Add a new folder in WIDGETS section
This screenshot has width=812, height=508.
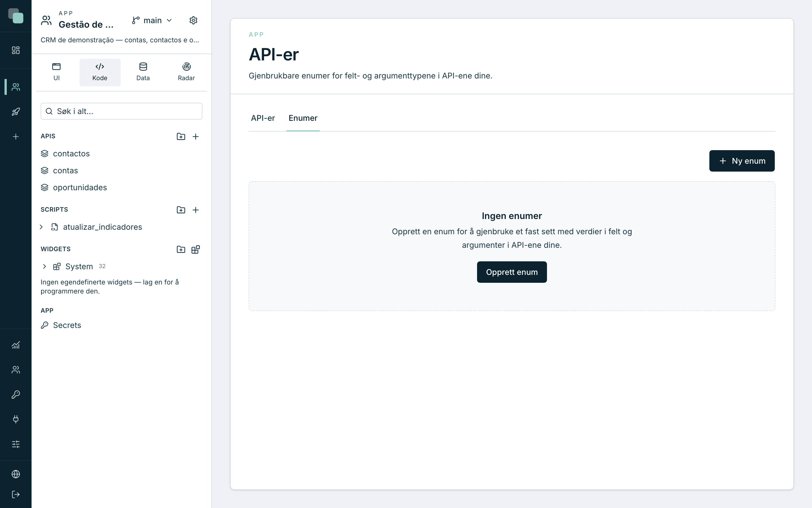click(181, 249)
